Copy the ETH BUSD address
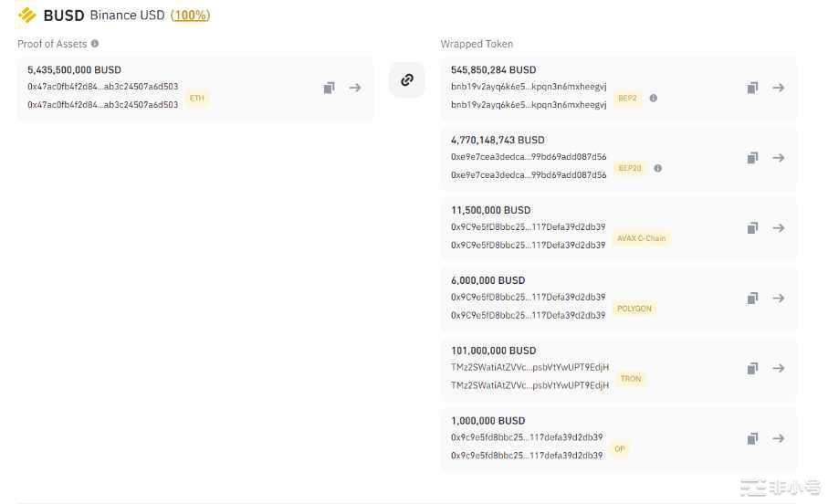 coord(330,88)
